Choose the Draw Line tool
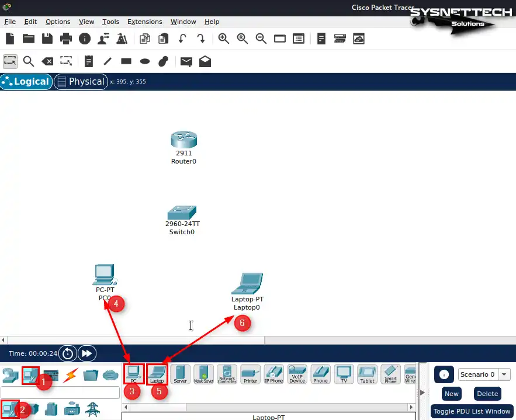 click(108, 61)
